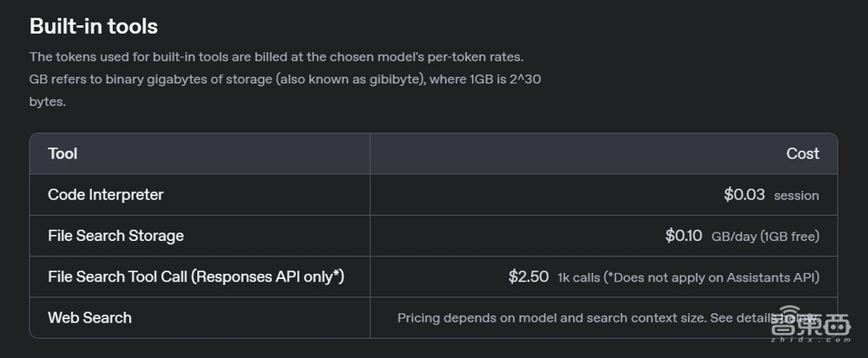Click the Web Search row label

click(89, 317)
